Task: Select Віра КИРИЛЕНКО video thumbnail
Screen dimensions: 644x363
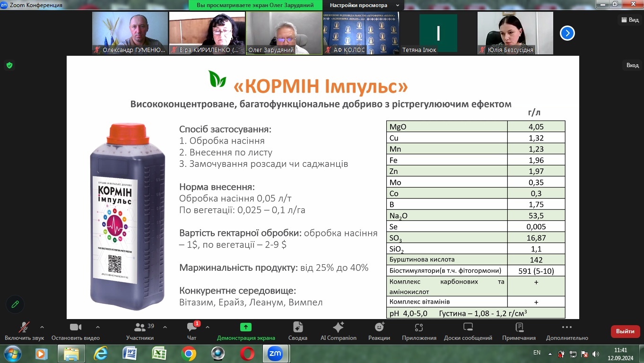Action: [207, 33]
